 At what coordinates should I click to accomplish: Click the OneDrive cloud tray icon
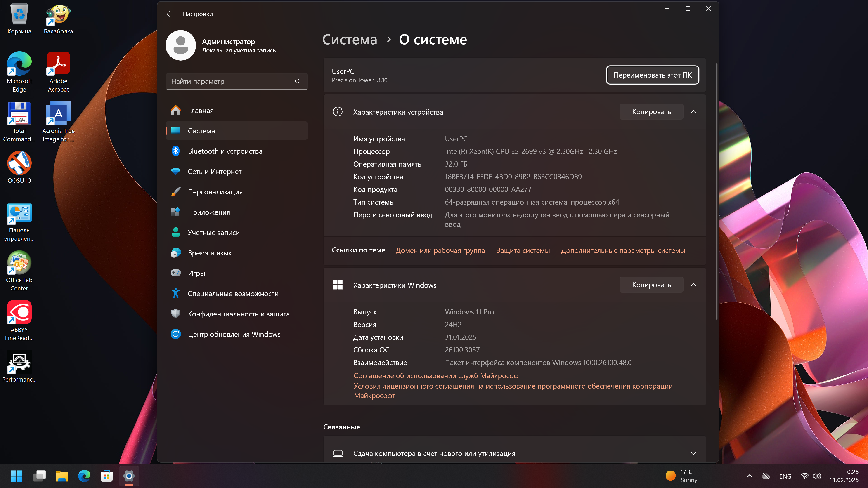(766, 476)
